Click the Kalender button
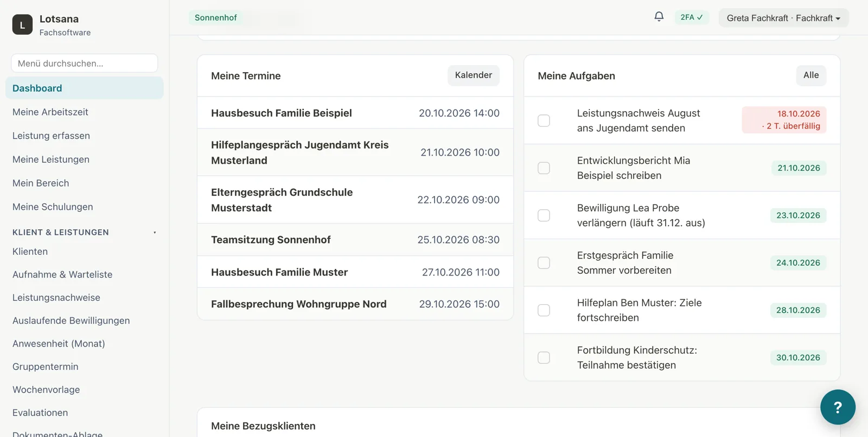The image size is (868, 437). 473,75
